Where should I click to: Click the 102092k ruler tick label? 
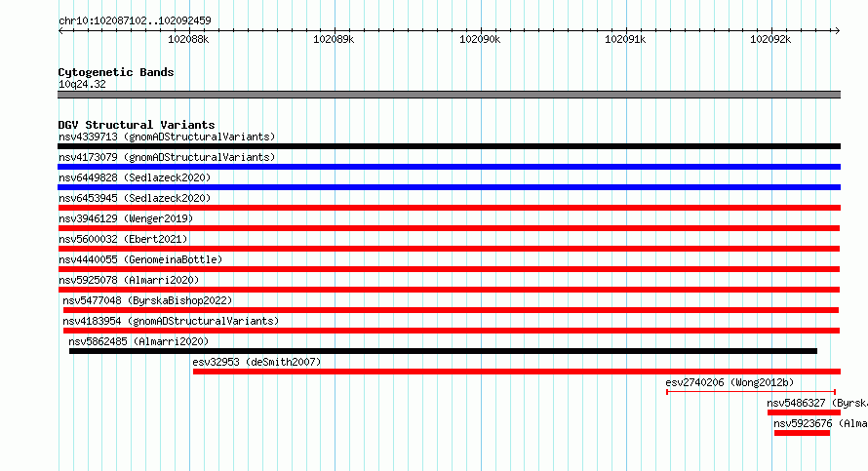tap(770, 39)
